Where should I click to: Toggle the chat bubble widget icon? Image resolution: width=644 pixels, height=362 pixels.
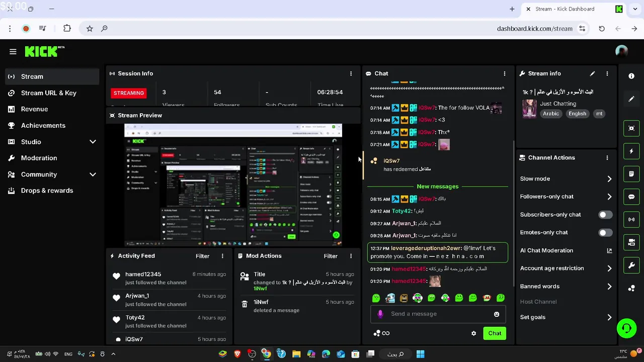click(631, 197)
